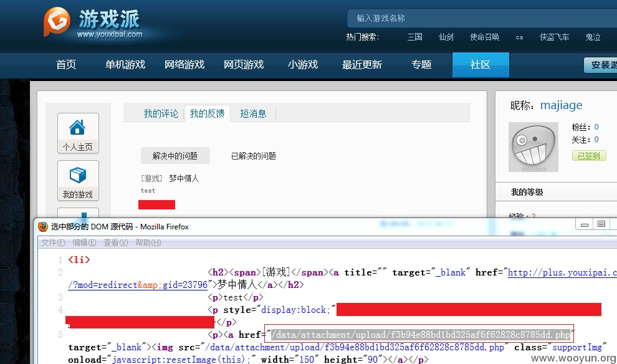The width and height of the screenshot is (617, 364).
Task: Click the majiage nickname link
Action: pyautogui.click(x=561, y=105)
